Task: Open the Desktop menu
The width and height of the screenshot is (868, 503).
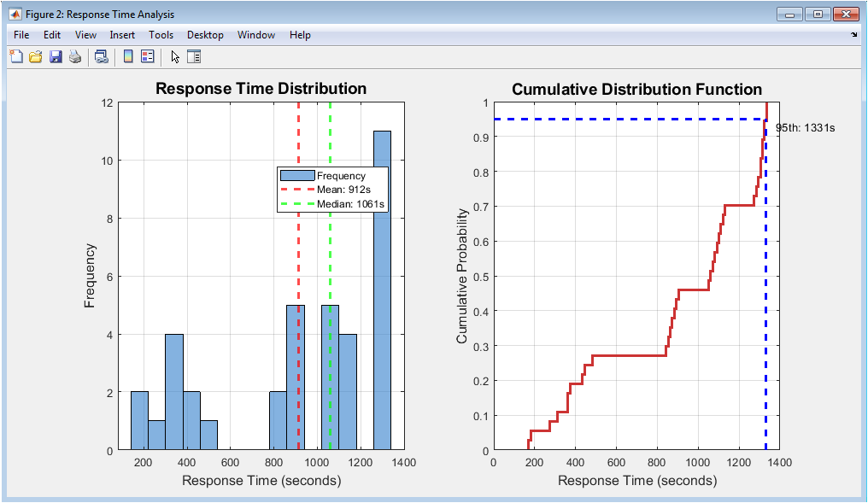Action: tap(205, 35)
